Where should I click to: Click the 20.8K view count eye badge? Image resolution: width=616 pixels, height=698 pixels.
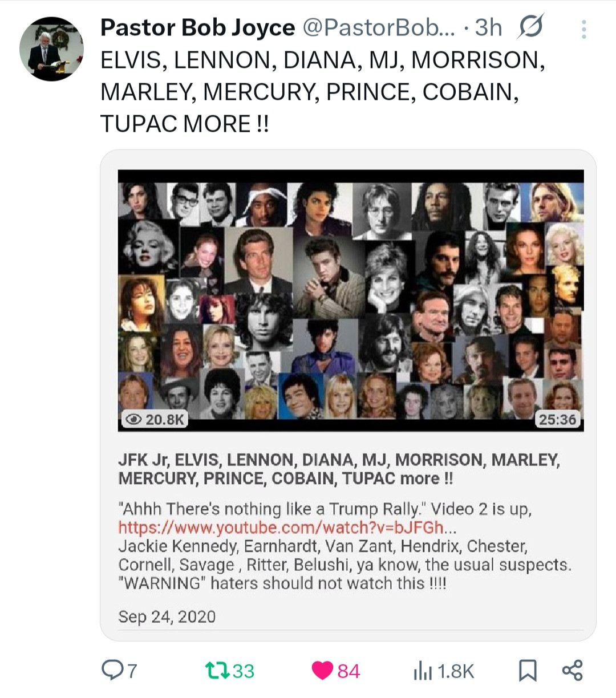pyautogui.click(x=155, y=419)
